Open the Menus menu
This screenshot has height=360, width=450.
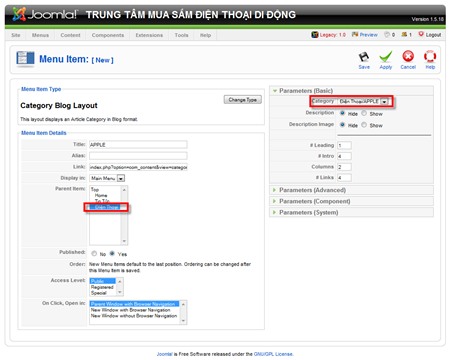point(40,35)
